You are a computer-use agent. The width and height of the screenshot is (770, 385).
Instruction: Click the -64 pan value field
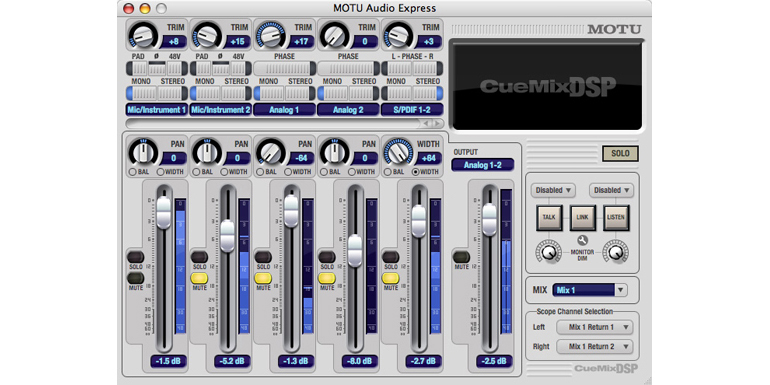(302, 158)
